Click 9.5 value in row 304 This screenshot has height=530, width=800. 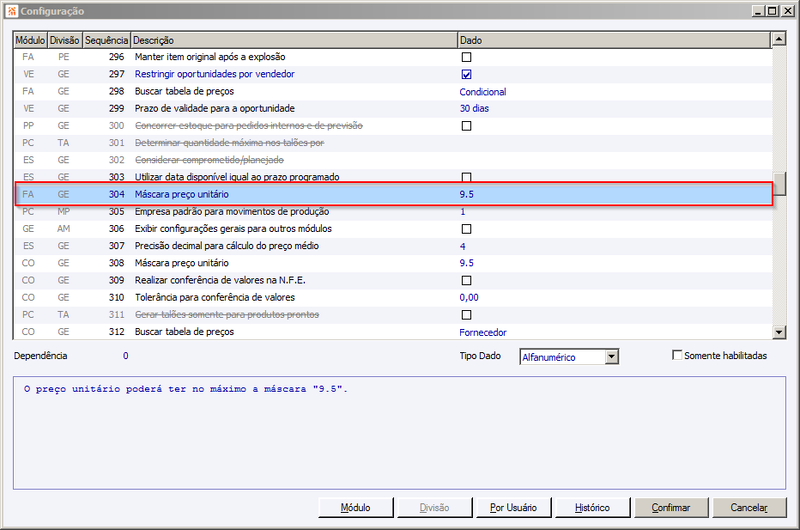(x=466, y=194)
